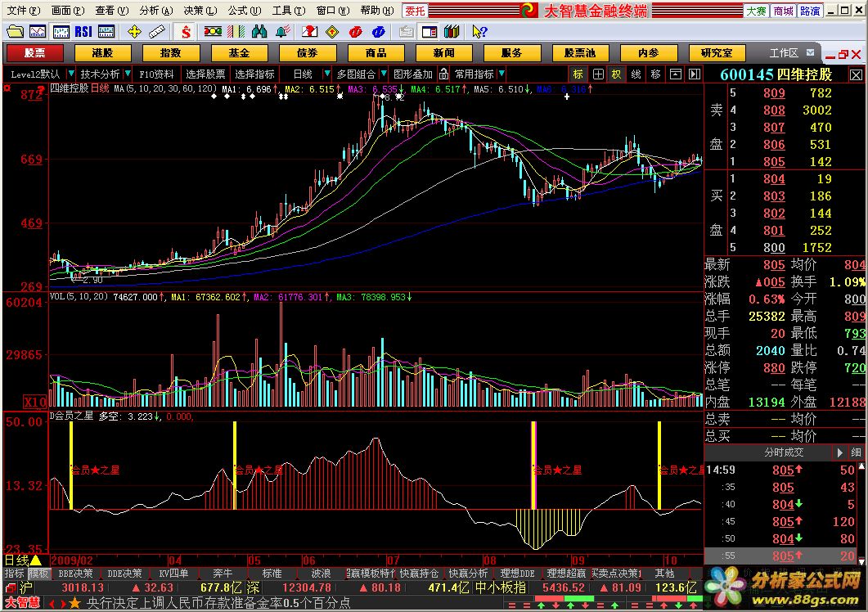The height and width of the screenshot is (612, 868).
Task: Switch to the 研究室 tab
Action: (717, 52)
